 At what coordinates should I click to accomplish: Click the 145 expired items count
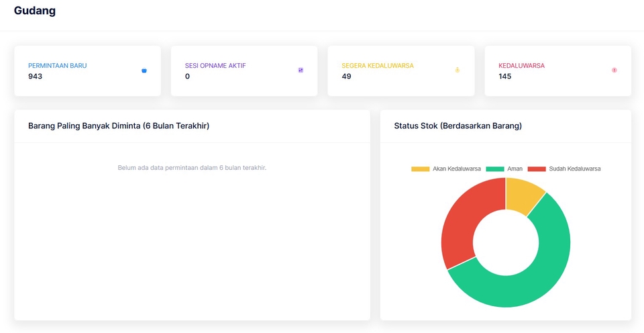pyautogui.click(x=505, y=77)
